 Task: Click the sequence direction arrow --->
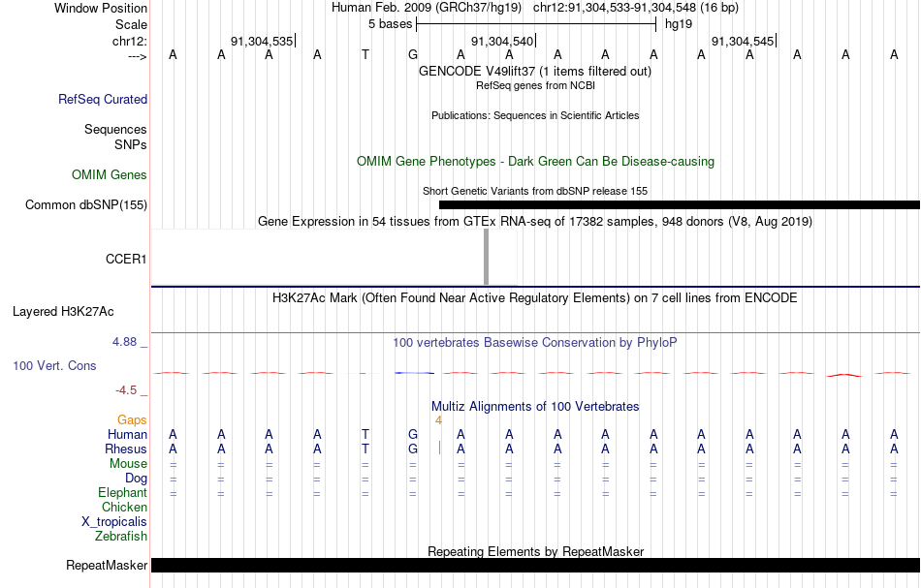[137, 56]
